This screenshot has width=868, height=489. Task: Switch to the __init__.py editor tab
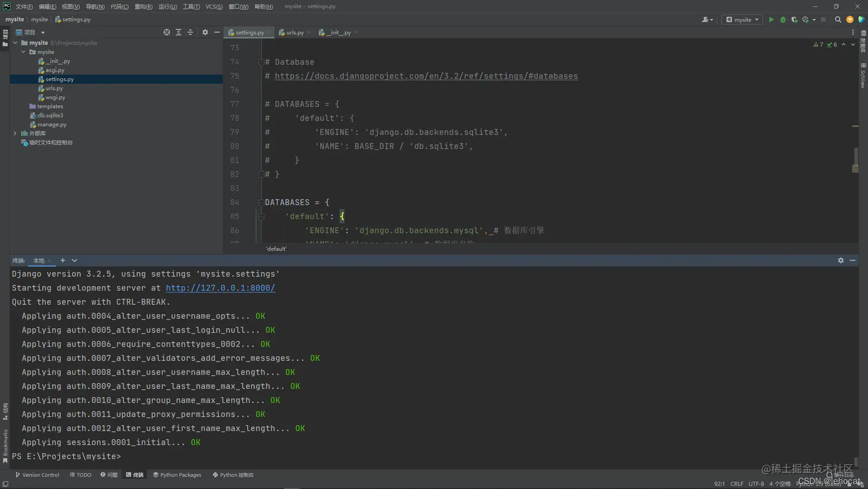[338, 32]
